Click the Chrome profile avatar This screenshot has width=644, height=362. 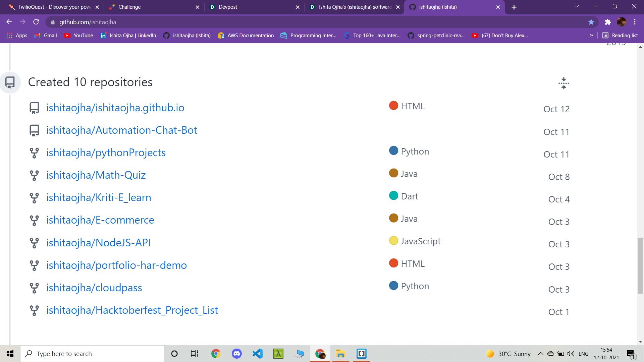click(x=621, y=22)
